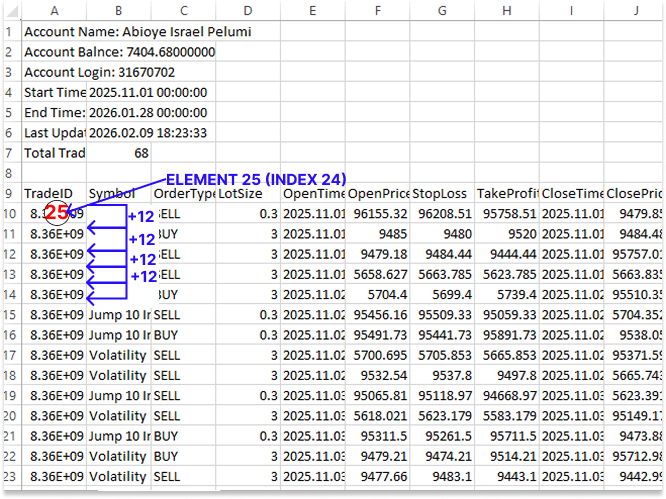Image resolution: width=666 pixels, height=499 pixels.
Task: Click OpenPrice value 95456.16
Action: coord(378,315)
